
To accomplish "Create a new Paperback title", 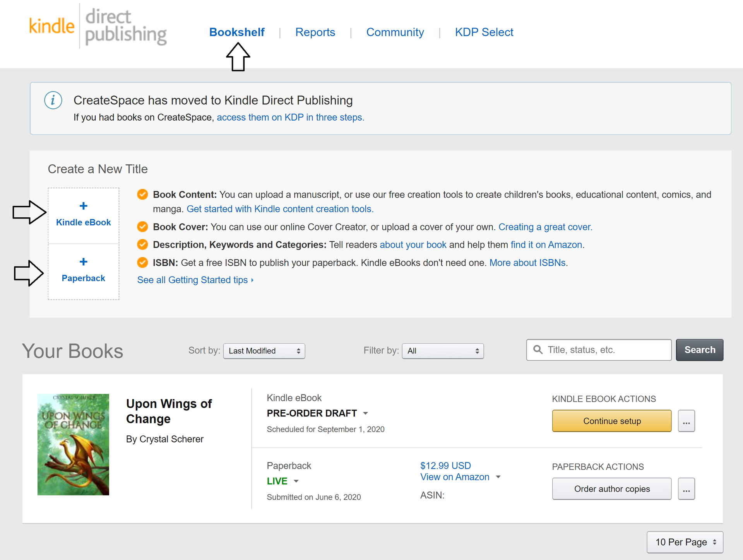I will pos(84,272).
